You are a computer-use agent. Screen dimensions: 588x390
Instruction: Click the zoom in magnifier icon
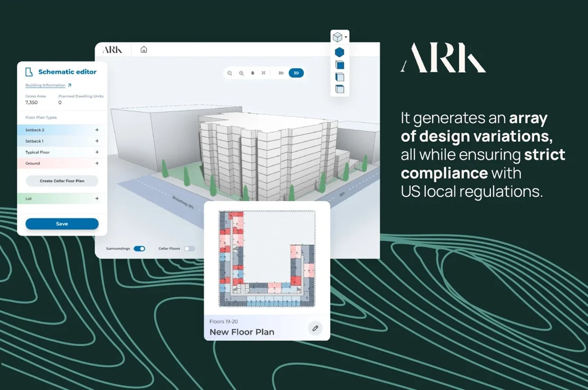tap(241, 73)
